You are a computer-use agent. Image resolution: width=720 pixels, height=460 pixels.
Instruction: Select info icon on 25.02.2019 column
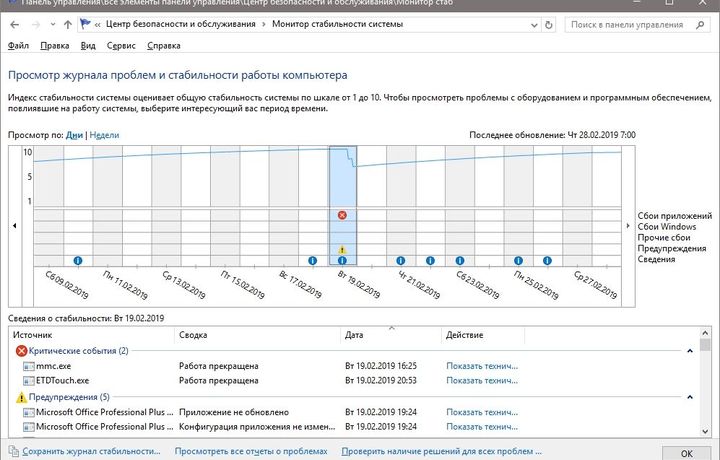[x=518, y=260]
